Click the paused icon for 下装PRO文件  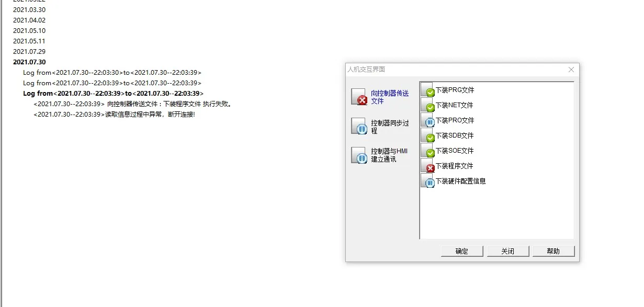point(428,120)
